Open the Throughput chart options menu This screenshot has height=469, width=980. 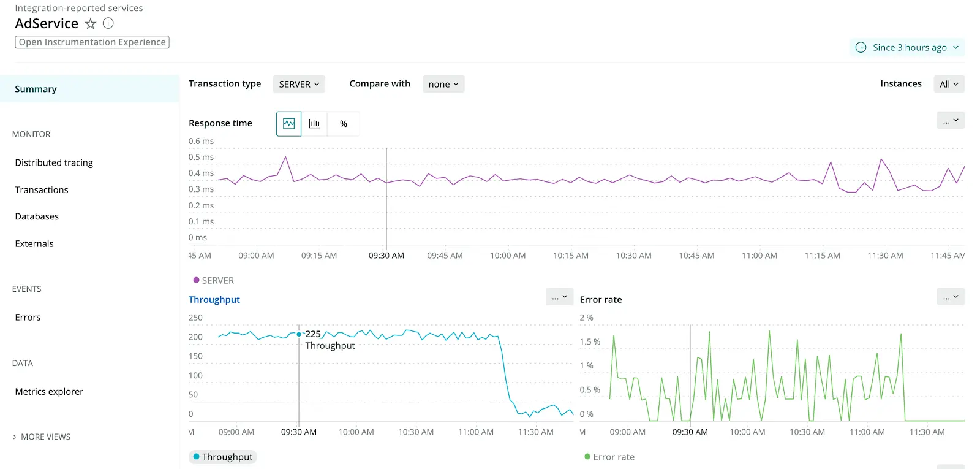click(x=559, y=297)
